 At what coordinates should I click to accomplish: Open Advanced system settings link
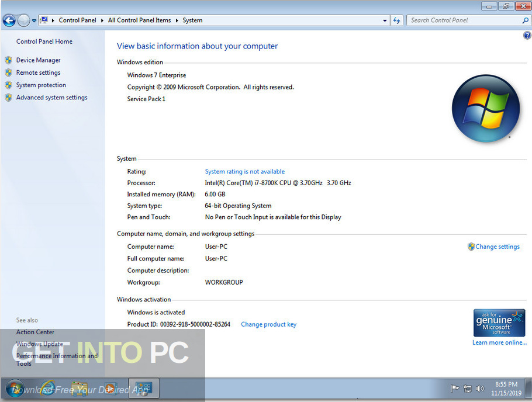pos(51,98)
